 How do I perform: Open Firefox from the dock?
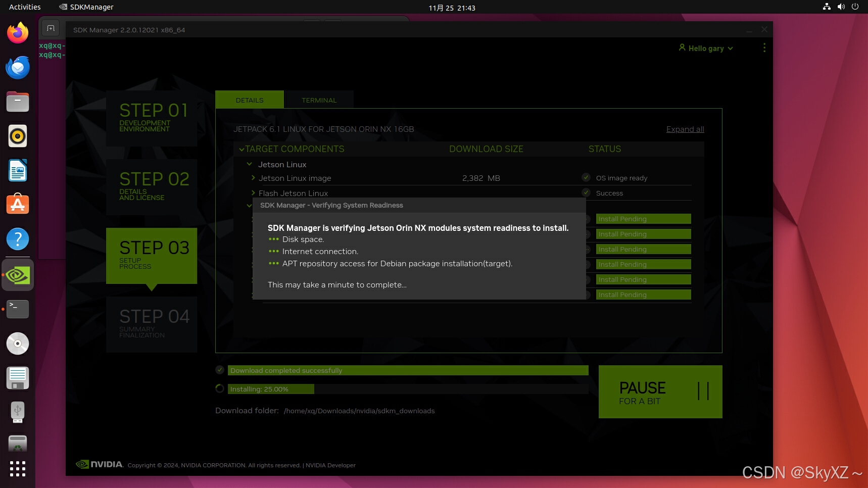tap(18, 33)
